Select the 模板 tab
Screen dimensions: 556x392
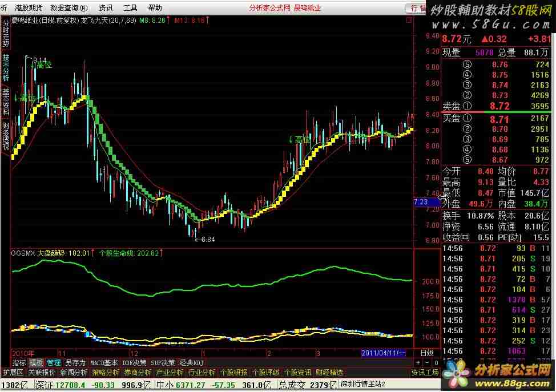tap(36, 363)
